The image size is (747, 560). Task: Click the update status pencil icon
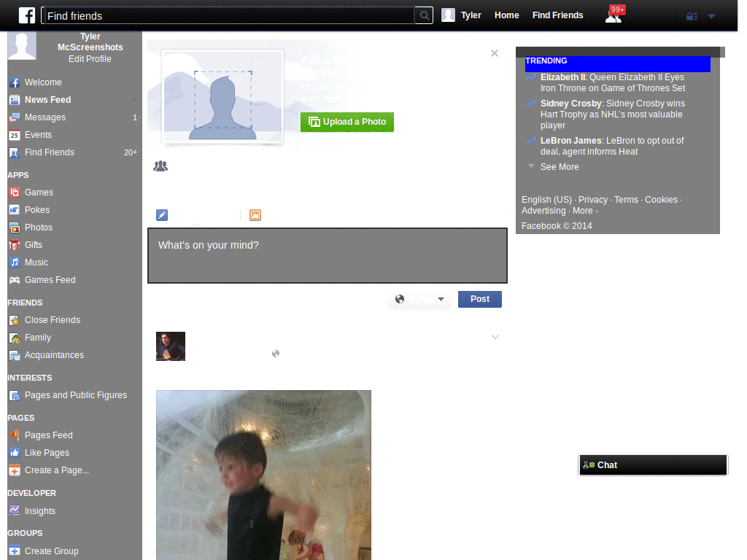click(162, 215)
